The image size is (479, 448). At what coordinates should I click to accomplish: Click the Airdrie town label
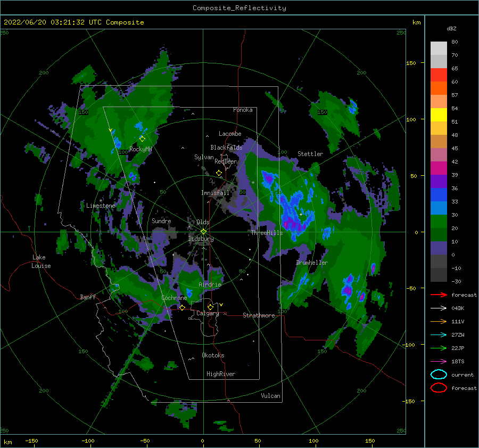point(210,284)
